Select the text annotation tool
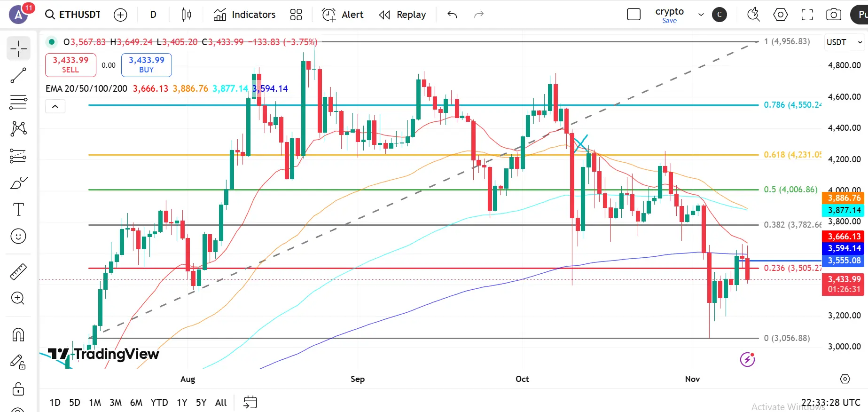This screenshot has width=868, height=412. coord(18,209)
